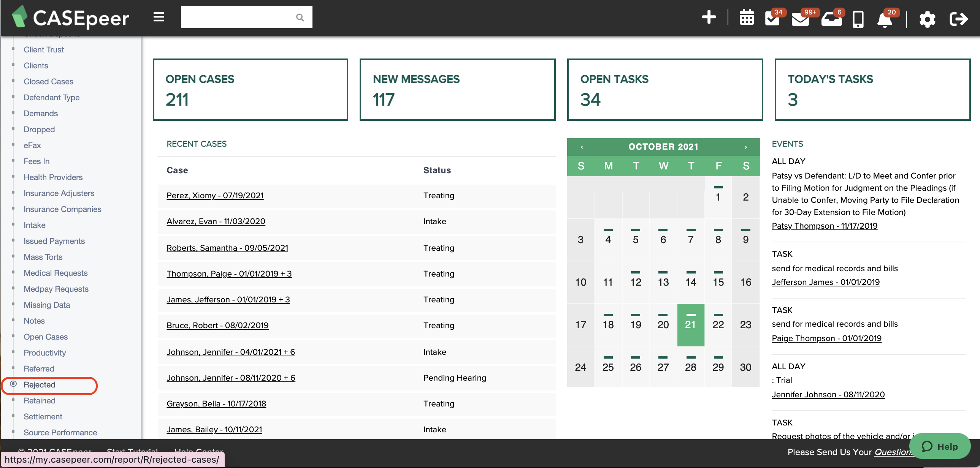Open Patsy Thompson - 11/17/2019 event link
The image size is (980, 468).
point(825,226)
